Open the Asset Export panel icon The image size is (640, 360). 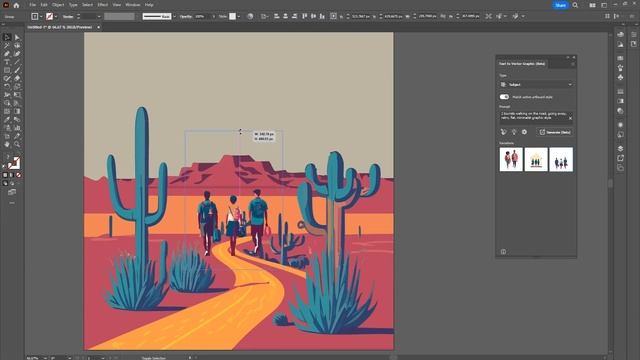(620, 158)
